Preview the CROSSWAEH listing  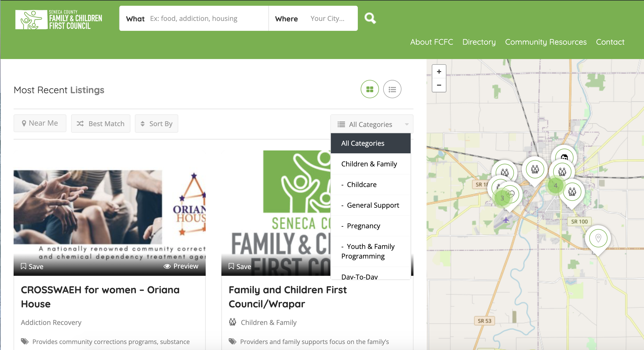(x=181, y=266)
